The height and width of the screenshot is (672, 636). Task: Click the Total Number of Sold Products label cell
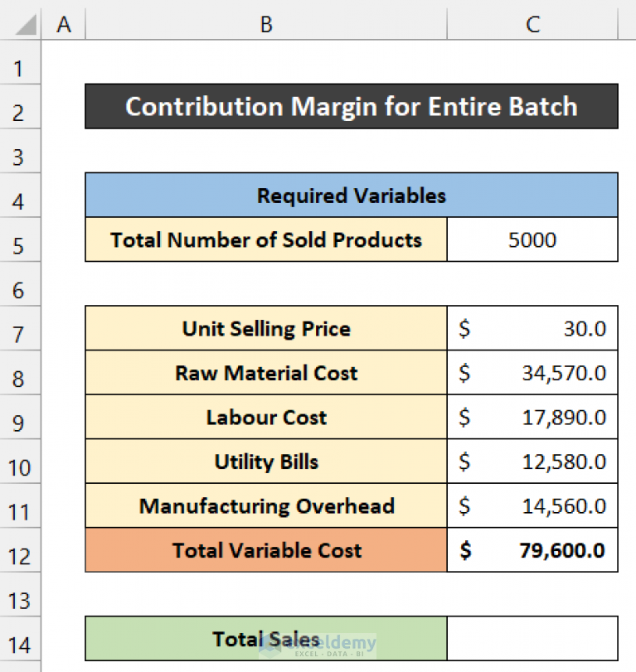[265, 239]
